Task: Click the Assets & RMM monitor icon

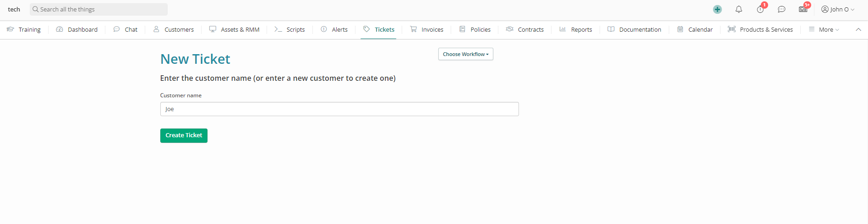Action: click(x=213, y=29)
